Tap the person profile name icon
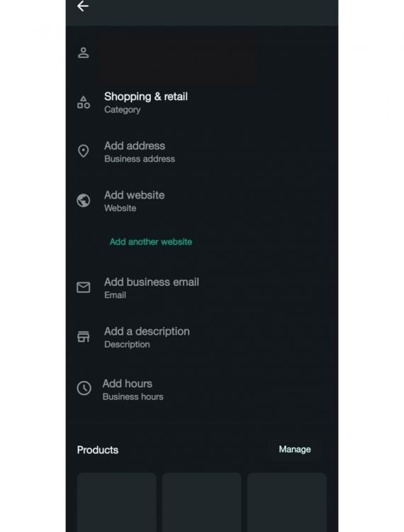Viewport: 404px width, 532px height. [x=84, y=53]
